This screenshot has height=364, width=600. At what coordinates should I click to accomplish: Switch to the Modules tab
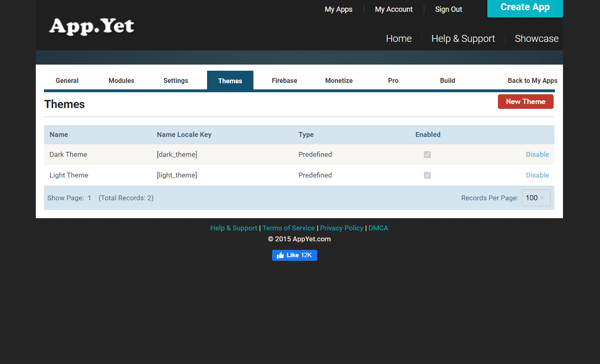tap(121, 80)
